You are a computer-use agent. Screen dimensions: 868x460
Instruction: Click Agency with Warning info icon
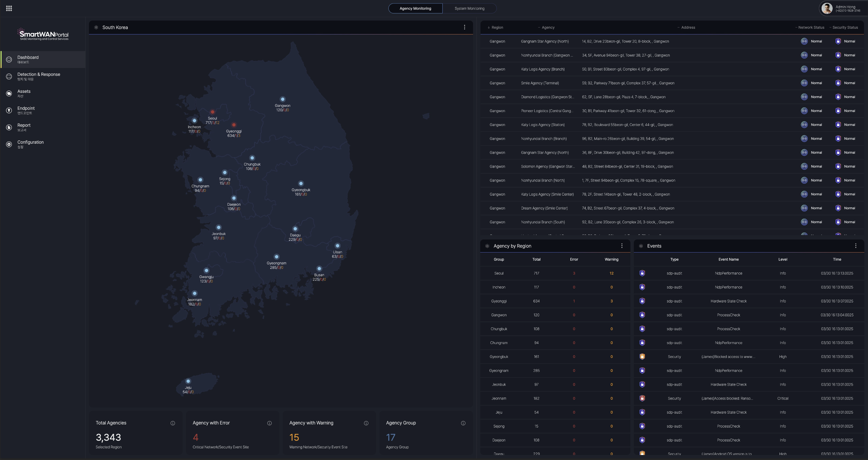[366, 423]
